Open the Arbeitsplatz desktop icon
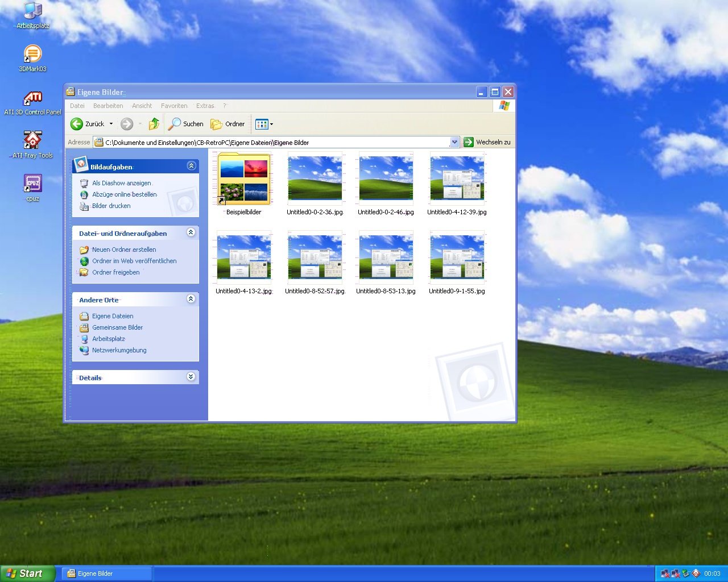This screenshot has width=728, height=582. pyautogui.click(x=32, y=15)
